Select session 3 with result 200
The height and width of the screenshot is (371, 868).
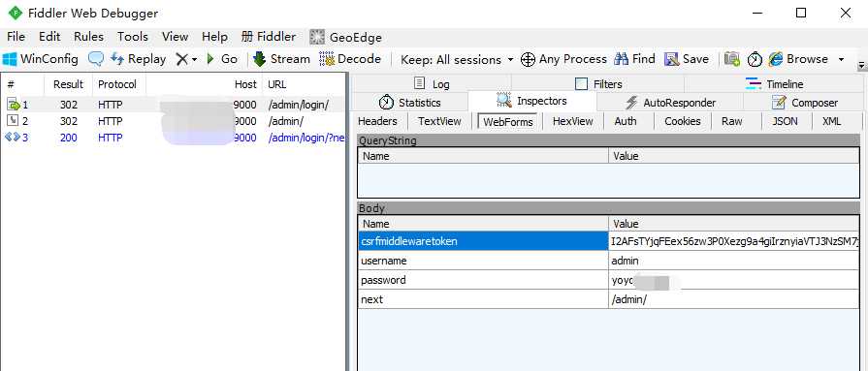pos(174,138)
